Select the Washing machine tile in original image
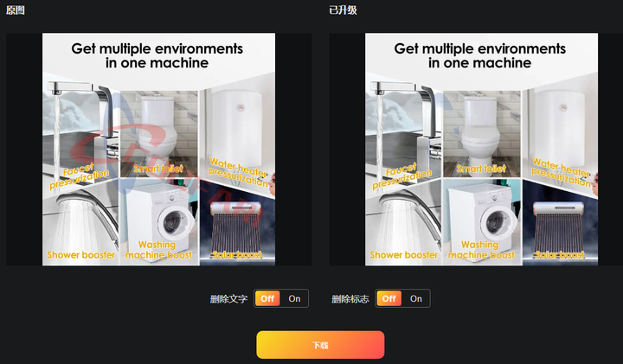The height and width of the screenshot is (364, 623). 159,221
